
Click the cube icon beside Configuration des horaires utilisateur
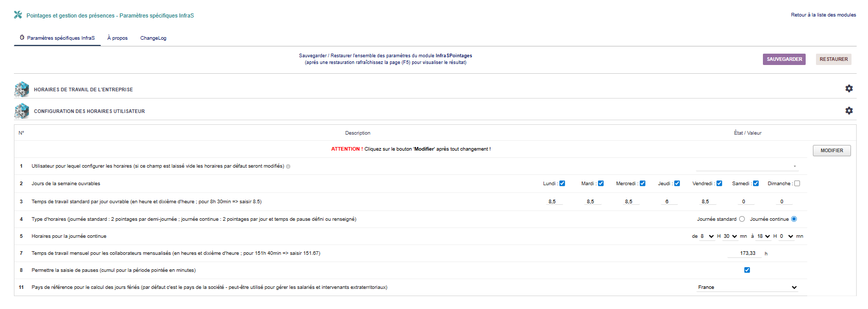(22, 111)
